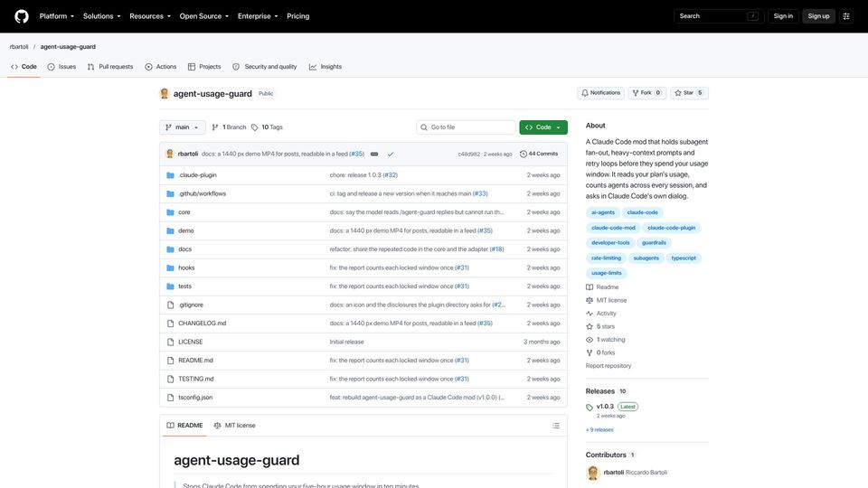
Task: Click the Notifications bell button
Action: [x=600, y=93]
